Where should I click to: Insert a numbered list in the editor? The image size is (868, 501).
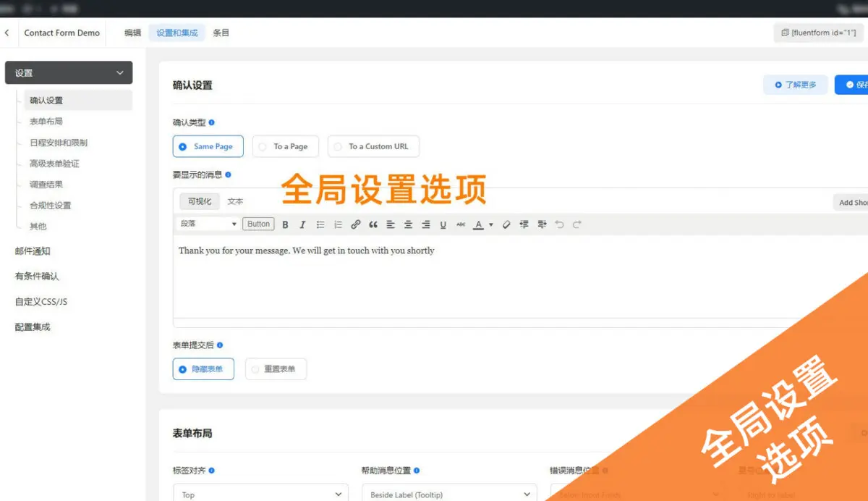(338, 224)
